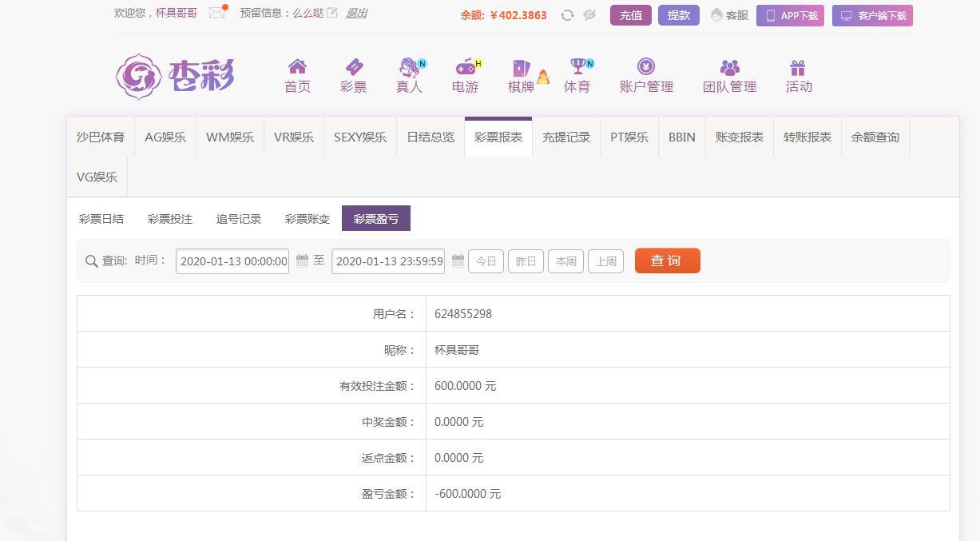This screenshot has width=980, height=541.
Task: Open the 活动 gift icon
Action: (798, 68)
